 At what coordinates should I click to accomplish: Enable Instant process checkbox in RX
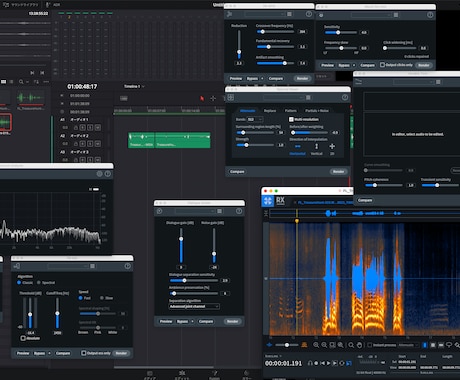[x=369, y=345]
